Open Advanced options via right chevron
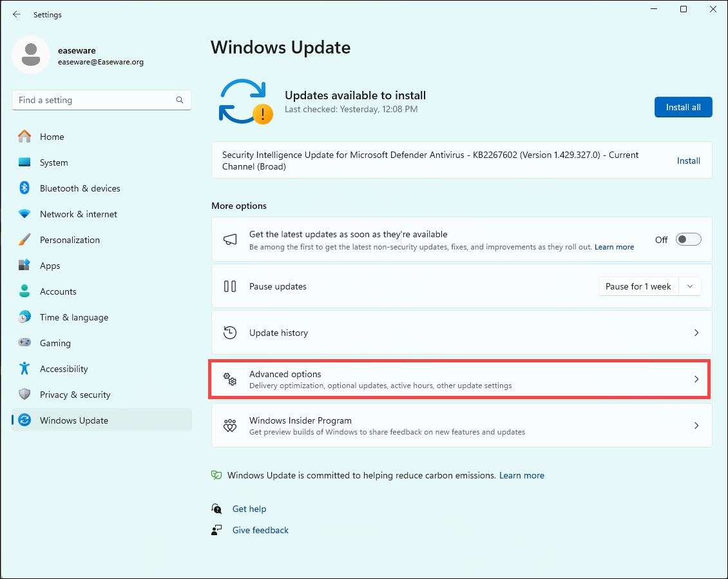 click(696, 379)
